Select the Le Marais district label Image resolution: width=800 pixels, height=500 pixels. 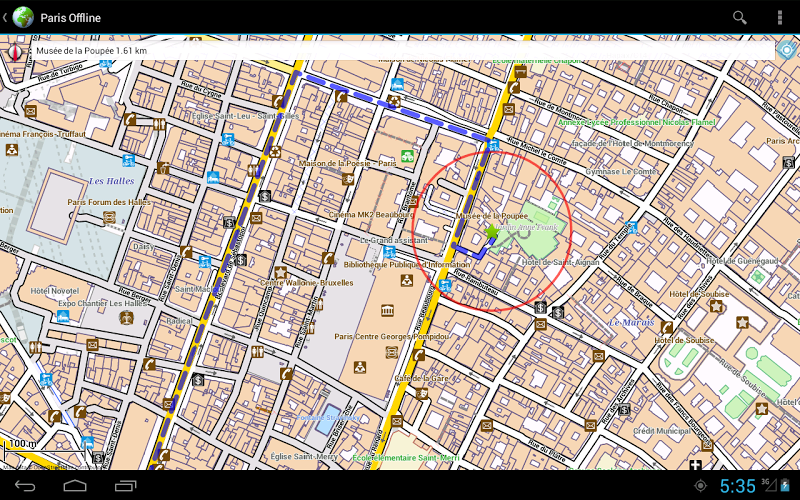631,322
